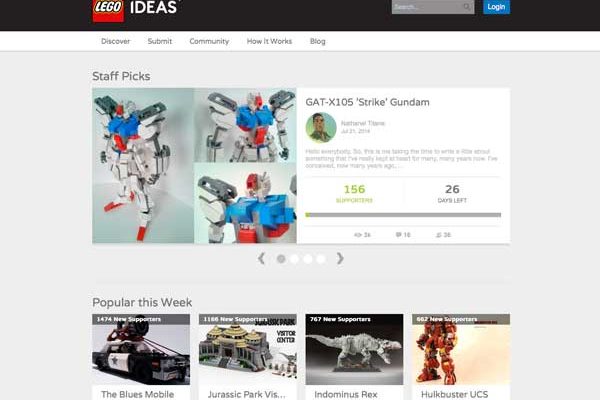Click the followers icon in Gundam card

439,235
